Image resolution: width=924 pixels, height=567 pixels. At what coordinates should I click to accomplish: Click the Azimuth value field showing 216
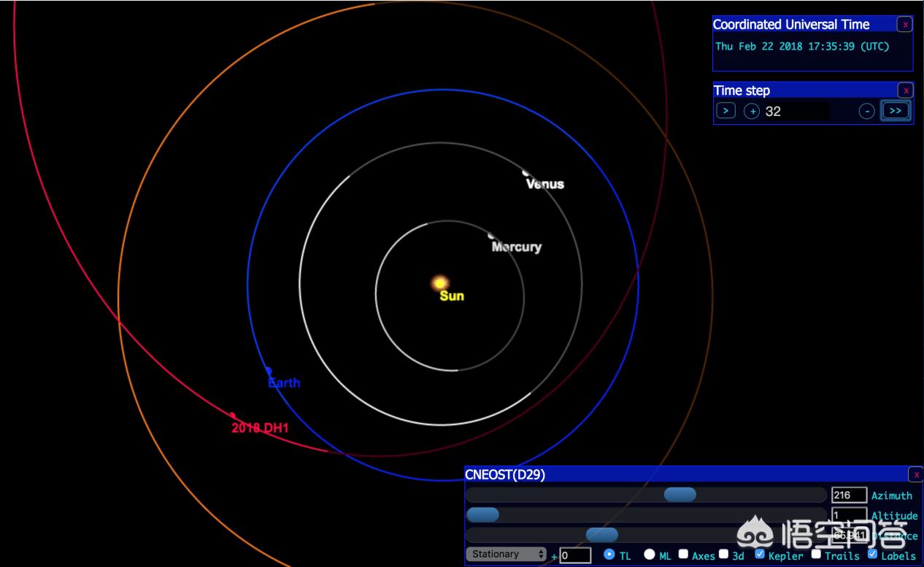coord(849,495)
